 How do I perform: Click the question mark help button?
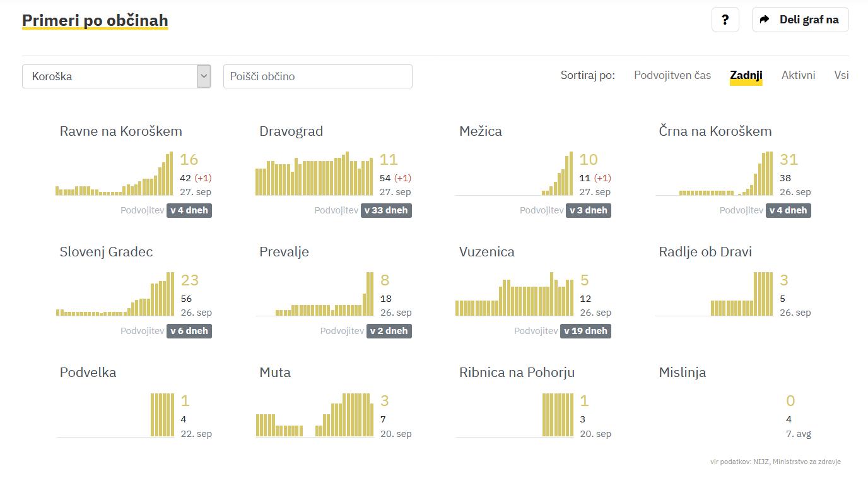pyautogui.click(x=725, y=20)
